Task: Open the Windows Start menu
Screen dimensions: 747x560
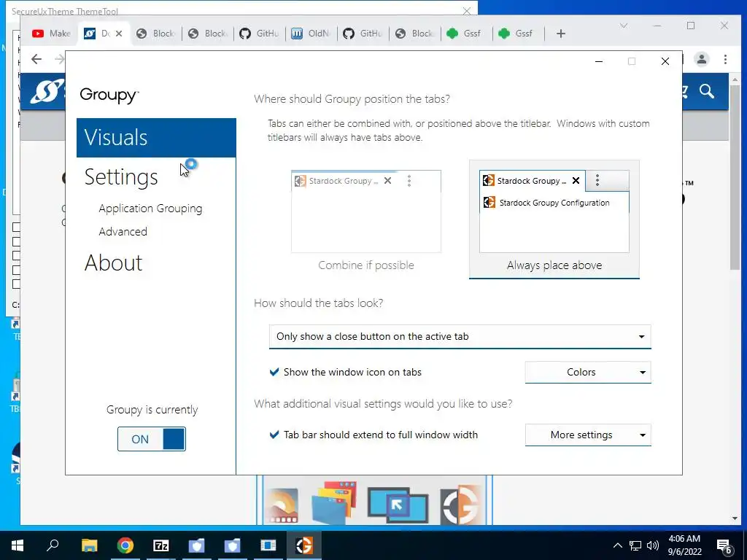Action: tap(18, 545)
